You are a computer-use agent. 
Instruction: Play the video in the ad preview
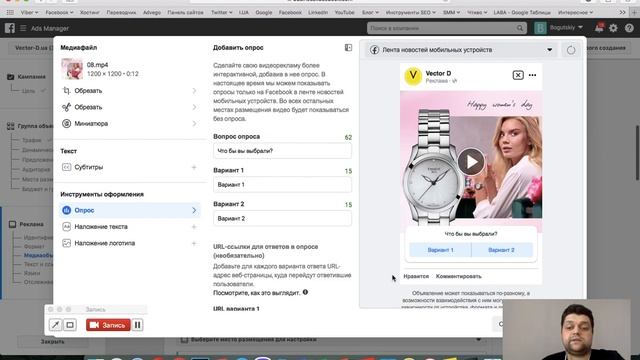tap(471, 162)
